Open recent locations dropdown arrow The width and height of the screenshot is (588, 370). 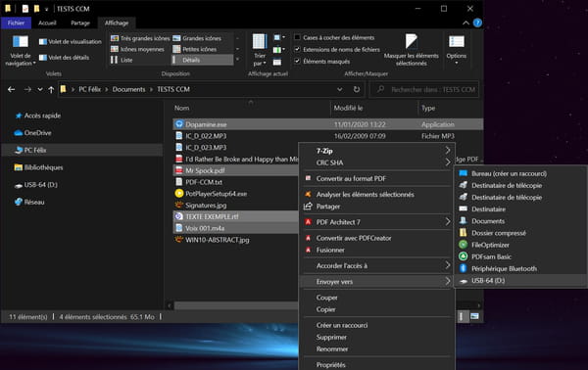40,89
